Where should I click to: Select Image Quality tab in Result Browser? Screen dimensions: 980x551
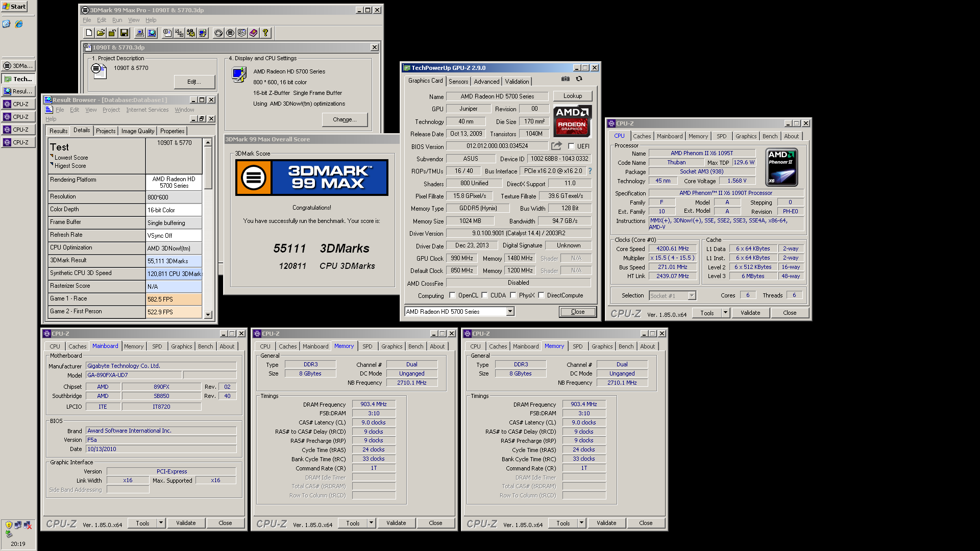tap(138, 131)
